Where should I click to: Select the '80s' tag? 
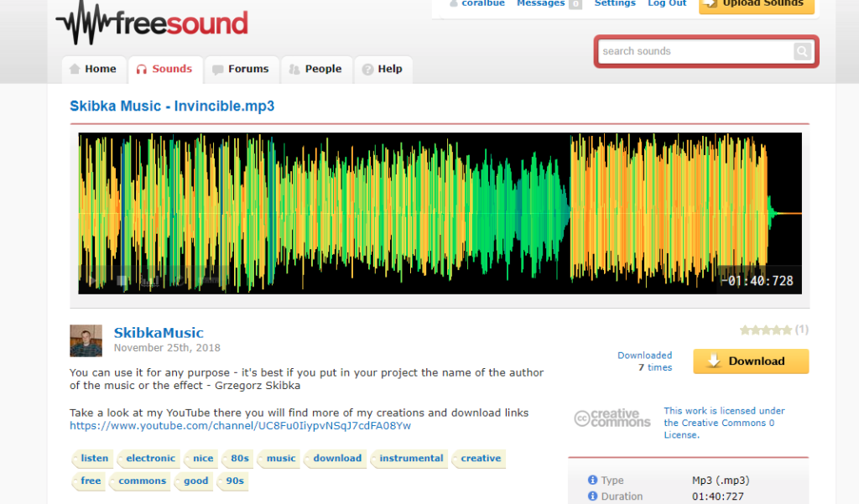pyautogui.click(x=239, y=459)
